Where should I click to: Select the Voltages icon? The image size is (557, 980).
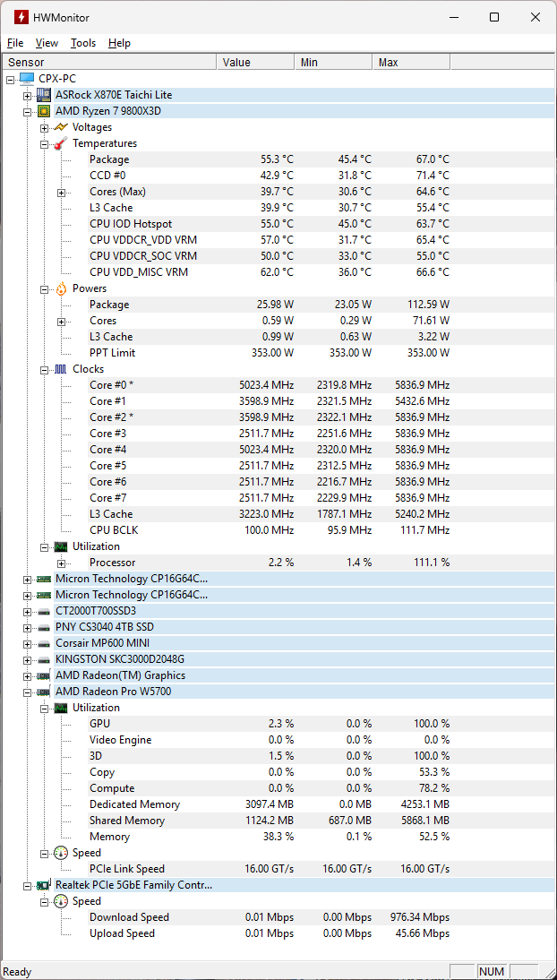(60, 127)
